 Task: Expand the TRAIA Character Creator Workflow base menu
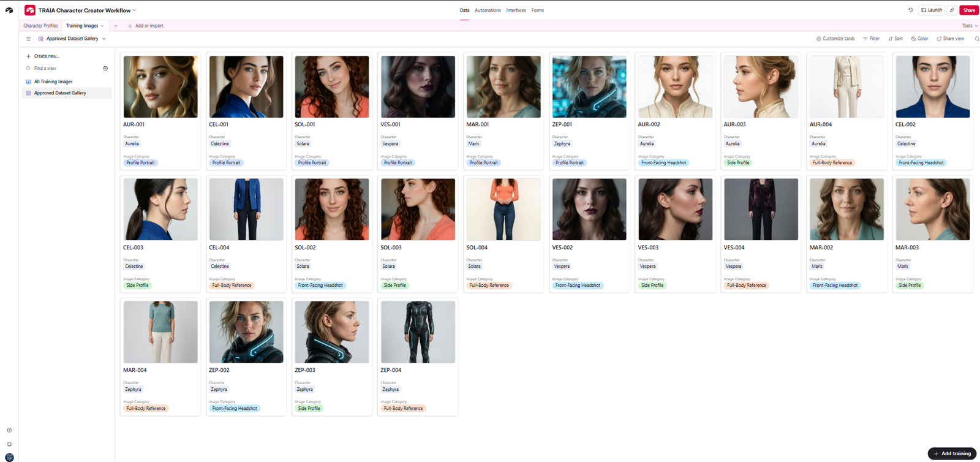[135, 10]
